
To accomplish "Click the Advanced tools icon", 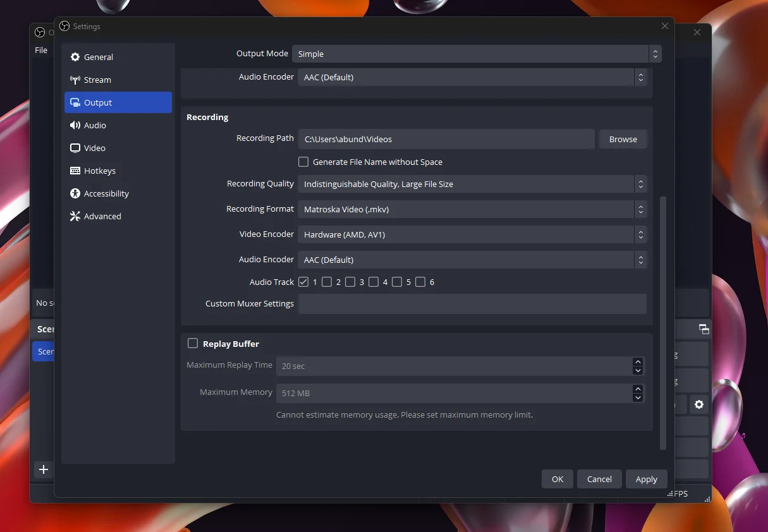I will click(x=75, y=216).
